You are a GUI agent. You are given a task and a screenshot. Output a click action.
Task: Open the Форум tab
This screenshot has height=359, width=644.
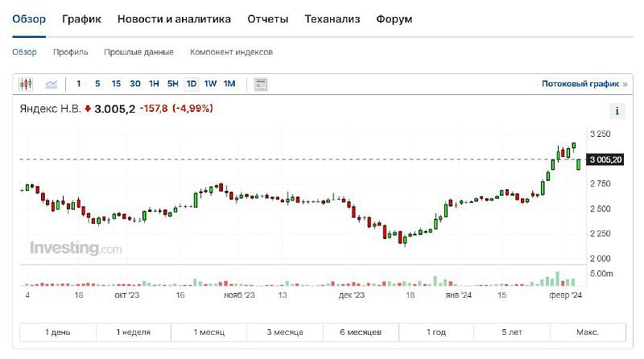(394, 19)
